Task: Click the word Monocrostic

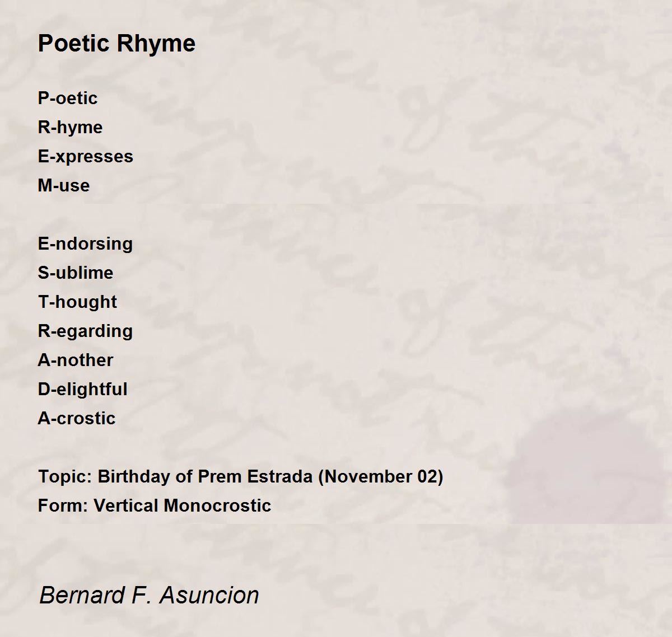Action: (218, 505)
